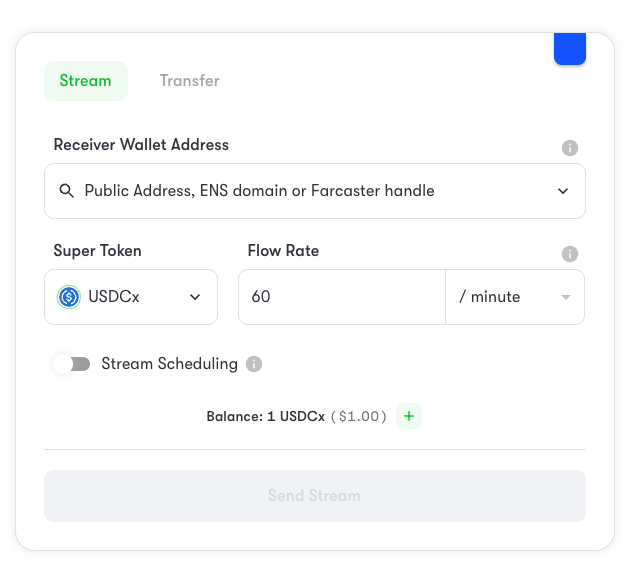Click the Super Token label
This screenshot has height=571, width=637.
point(98,250)
